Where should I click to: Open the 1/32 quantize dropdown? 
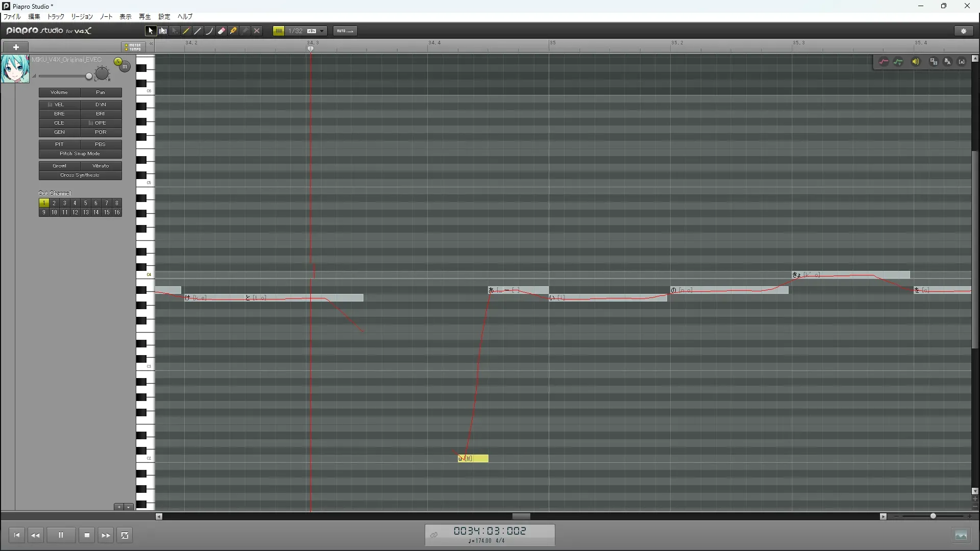coord(322,31)
